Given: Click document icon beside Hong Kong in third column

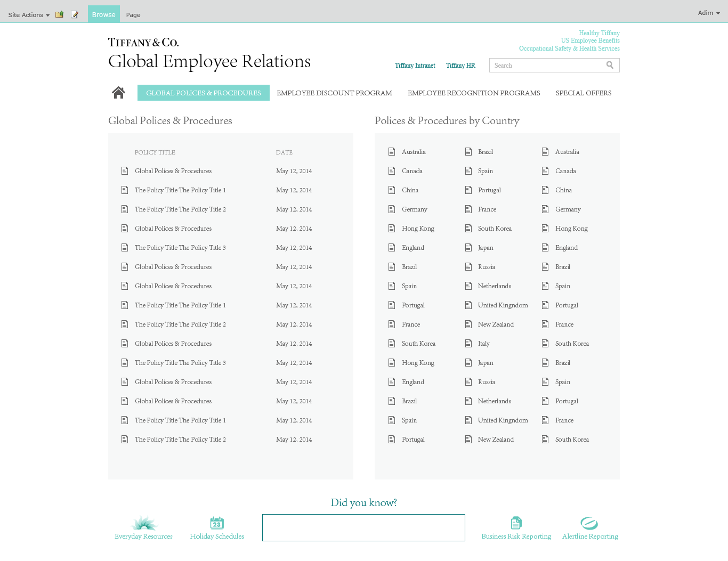Looking at the screenshot, I should [x=545, y=229].
